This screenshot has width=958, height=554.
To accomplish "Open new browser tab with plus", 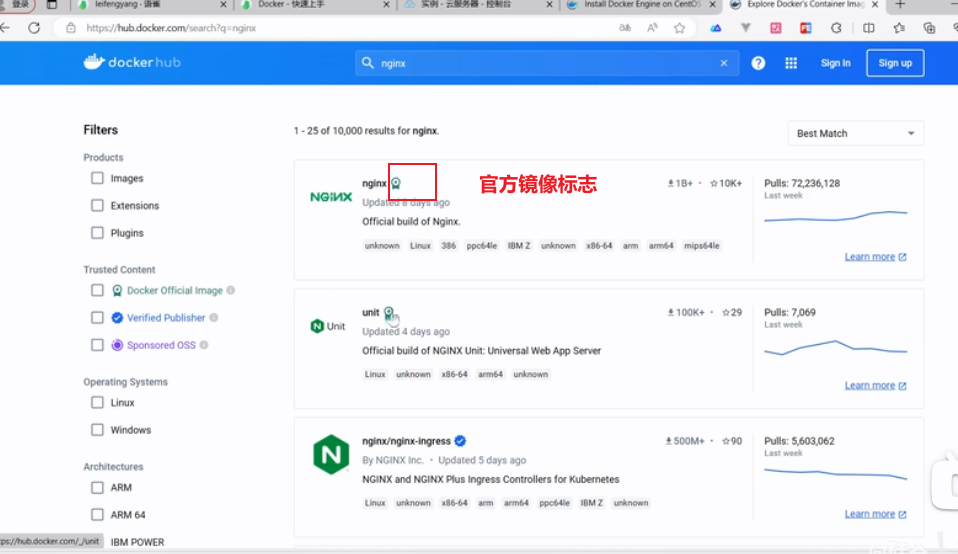I will (x=900, y=5).
